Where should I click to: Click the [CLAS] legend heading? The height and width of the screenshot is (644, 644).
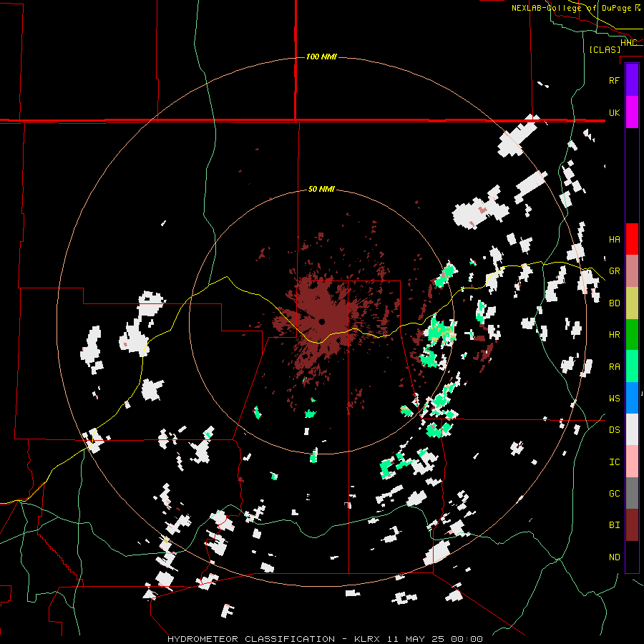coord(605,49)
